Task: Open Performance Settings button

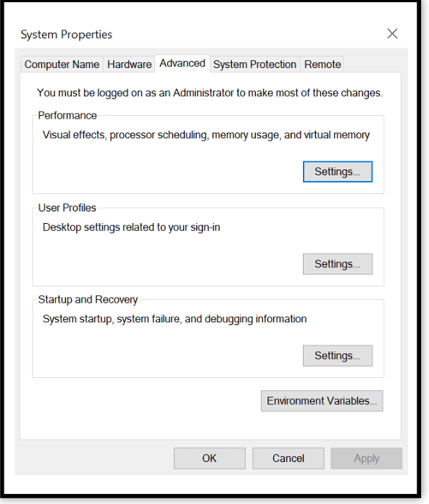Action: tap(338, 172)
